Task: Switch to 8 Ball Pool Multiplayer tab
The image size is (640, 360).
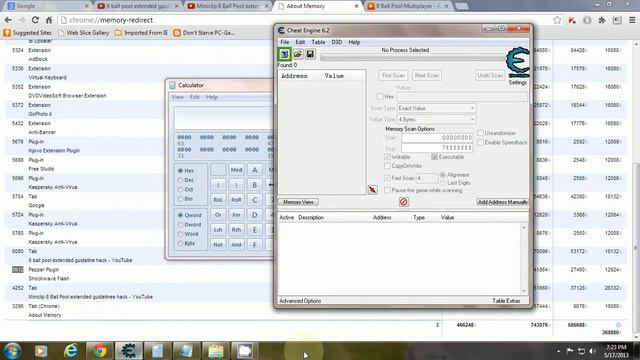Action: [x=407, y=6]
